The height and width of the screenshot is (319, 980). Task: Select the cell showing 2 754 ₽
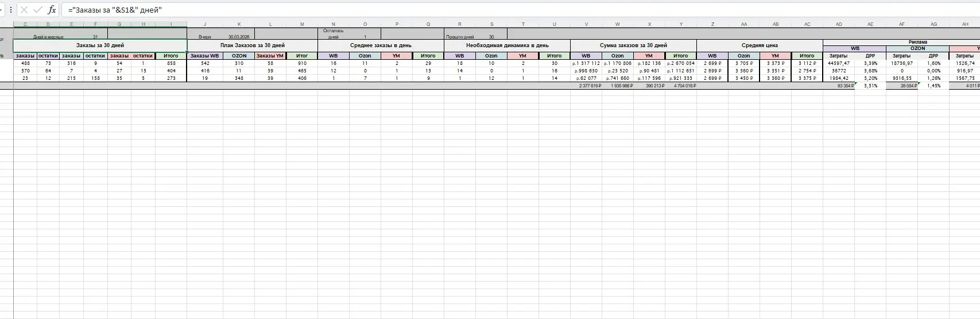(807, 71)
